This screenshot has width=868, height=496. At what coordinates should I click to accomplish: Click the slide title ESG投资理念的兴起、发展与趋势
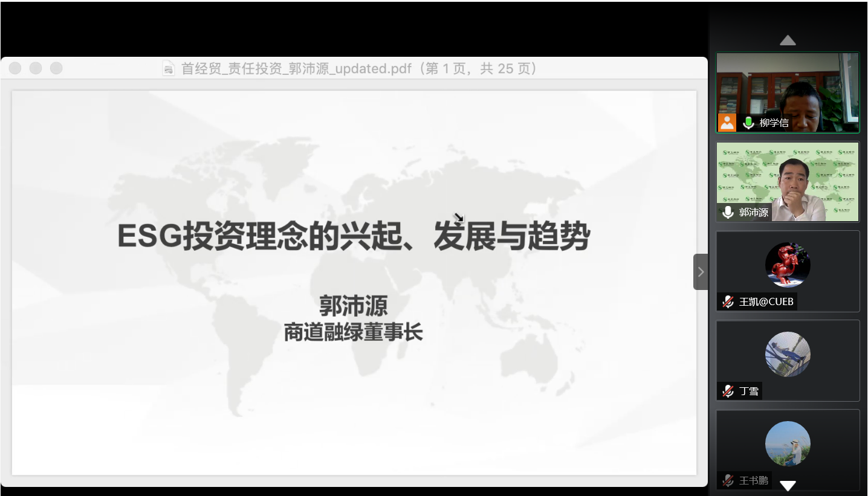tap(354, 236)
